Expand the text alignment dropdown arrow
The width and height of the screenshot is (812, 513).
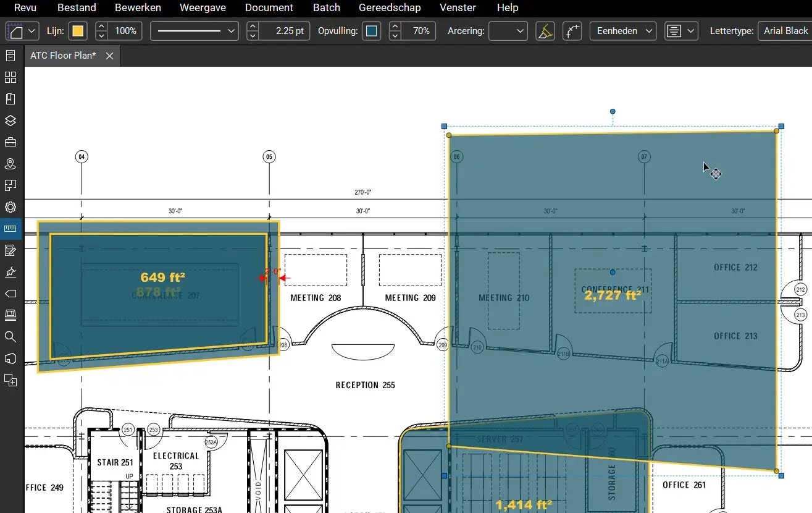[690, 31]
